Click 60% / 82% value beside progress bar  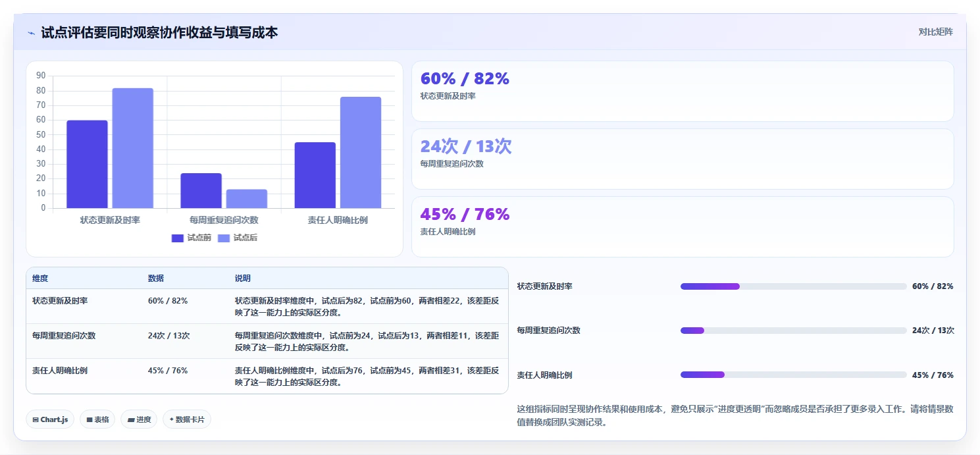point(933,286)
